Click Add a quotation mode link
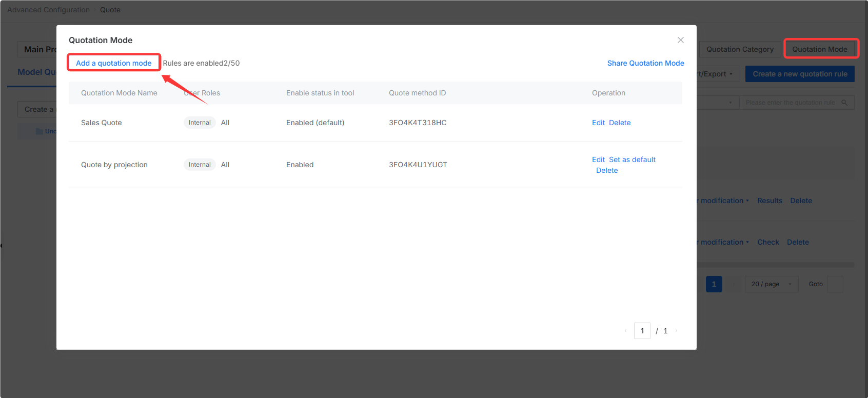This screenshot has width=868, height=398. (x=114, y=63)
